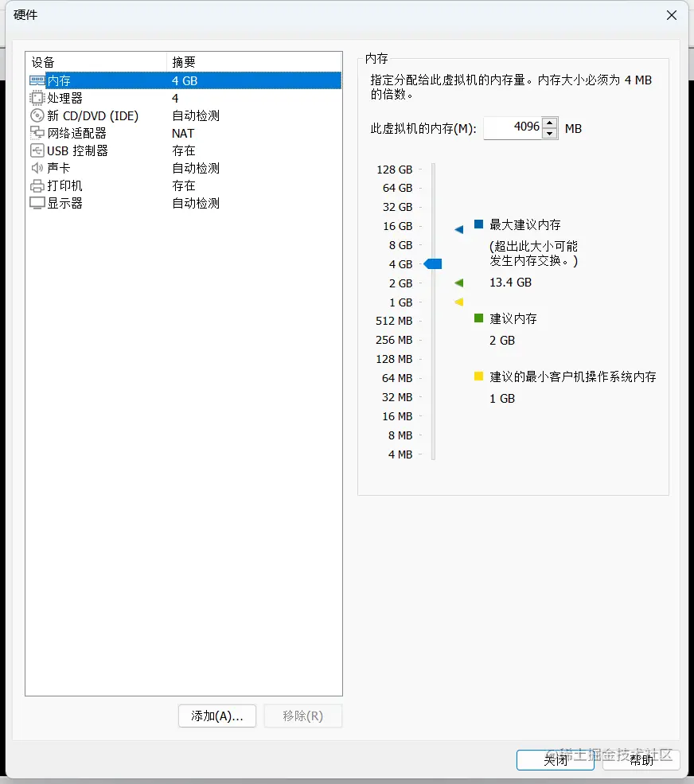Click the green recommended memory marker
This screenshot has width=694, height=784.
click(x=459, y=283)
